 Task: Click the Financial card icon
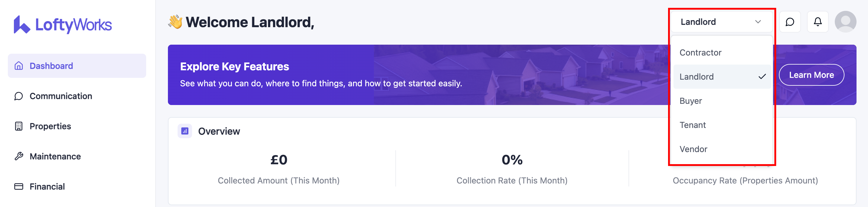19,186
